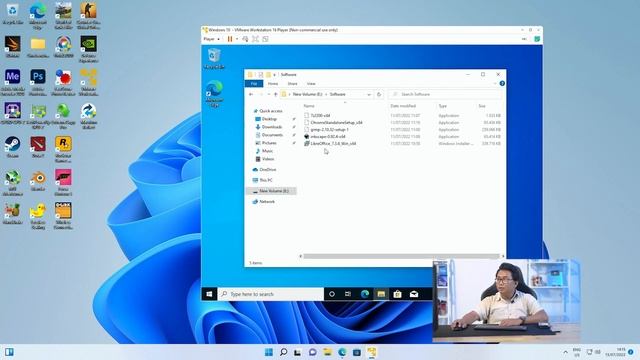
Task: Select ChromeStandaloneSetup_x64 file
Action: coord(336,122)
